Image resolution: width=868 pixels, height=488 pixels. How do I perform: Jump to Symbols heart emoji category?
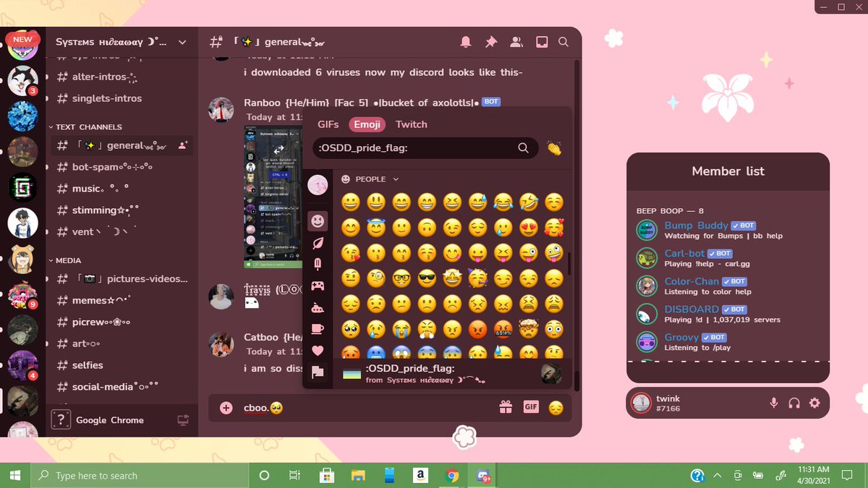[x=318, y=351]
